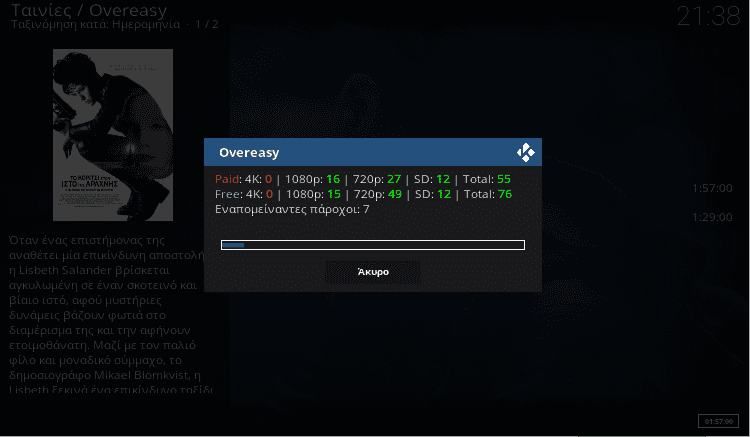Image resolution: width=750 pixels, height=437 pixels.
Task: Click the 01:57:00 duration badge
Action: click(x=718, y=421)
